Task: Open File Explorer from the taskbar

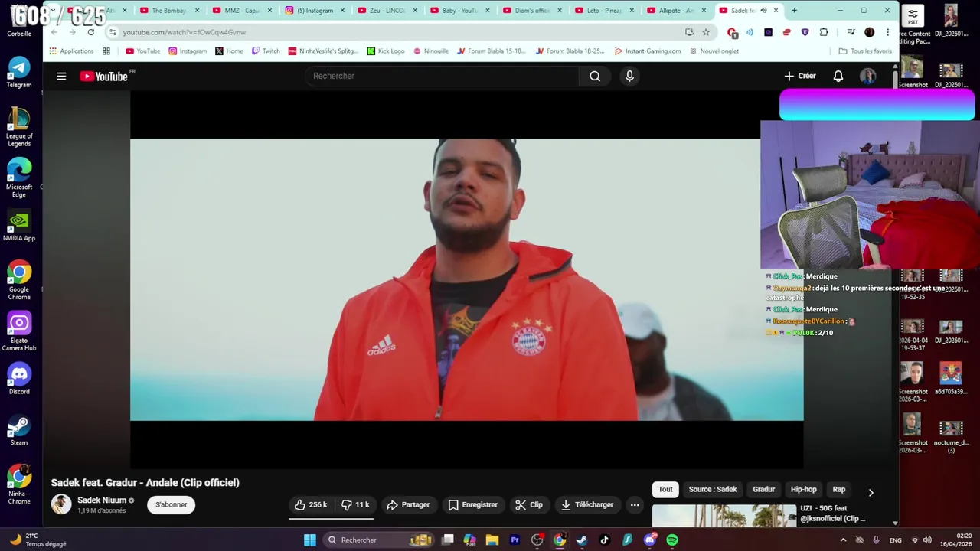Action: pos(492,540)
